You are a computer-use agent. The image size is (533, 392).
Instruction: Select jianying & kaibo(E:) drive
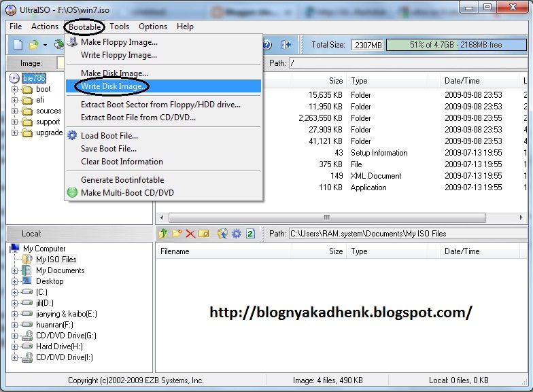coord(67,314)
